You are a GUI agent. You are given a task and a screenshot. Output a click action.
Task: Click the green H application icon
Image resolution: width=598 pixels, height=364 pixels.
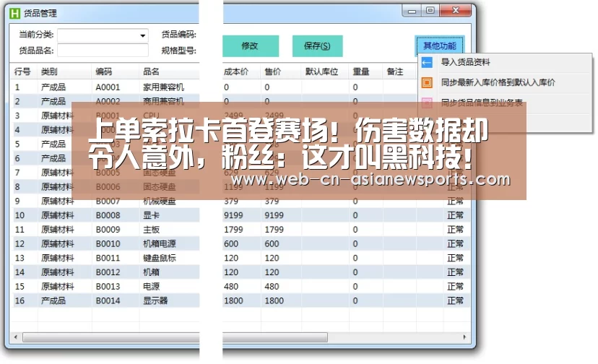(14, 13)
